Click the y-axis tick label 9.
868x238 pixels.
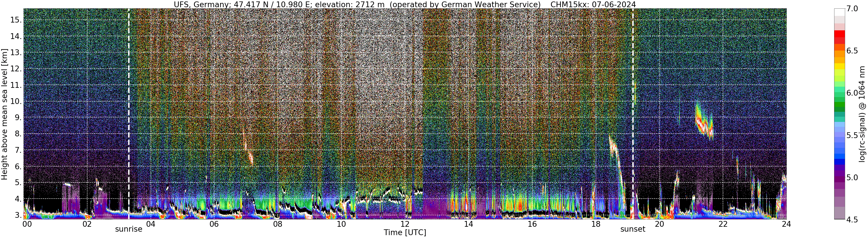(x=18, y=118)
